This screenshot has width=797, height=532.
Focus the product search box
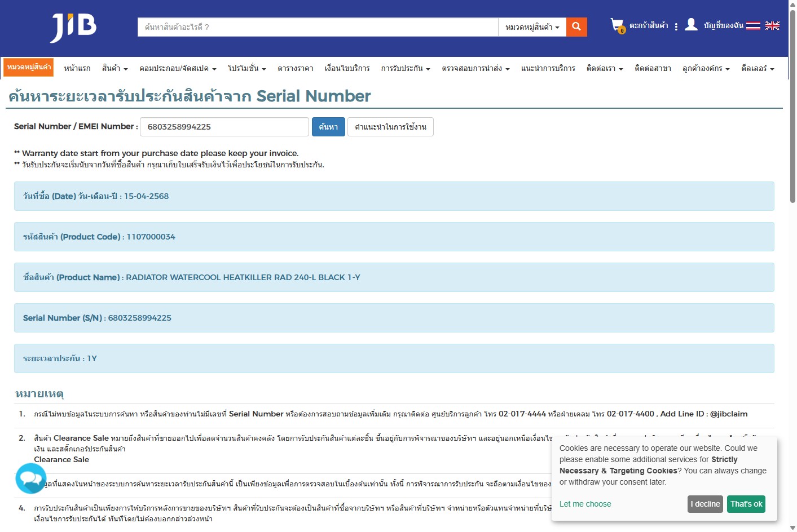[x=318, y=26]
